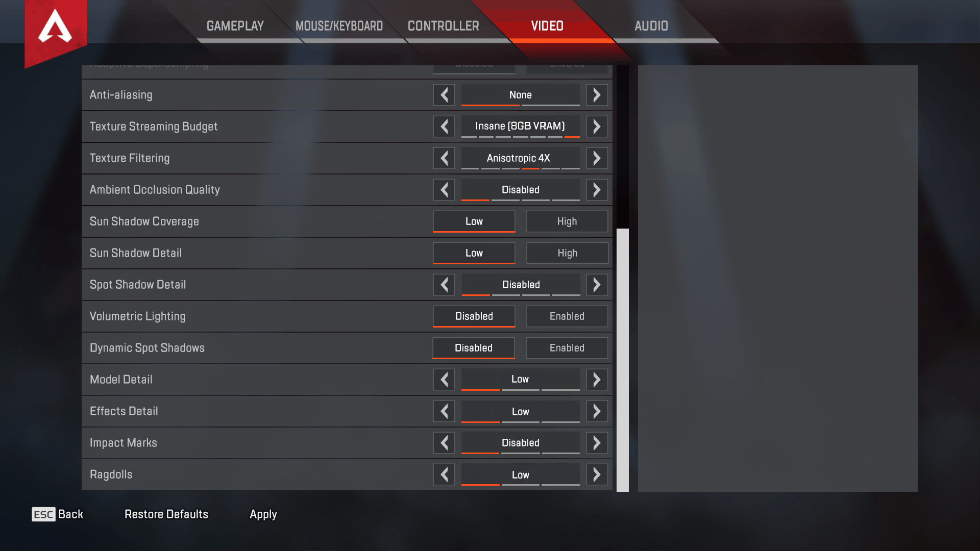Click left arrow icon for Ragdolls
The width and height of the screenshot is (980, 551).
(444, 474)
